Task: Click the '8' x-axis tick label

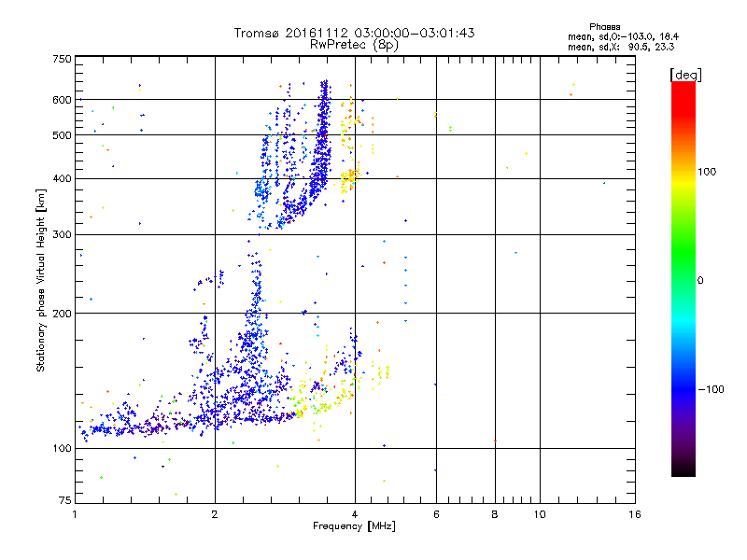Action: (495, 514)
